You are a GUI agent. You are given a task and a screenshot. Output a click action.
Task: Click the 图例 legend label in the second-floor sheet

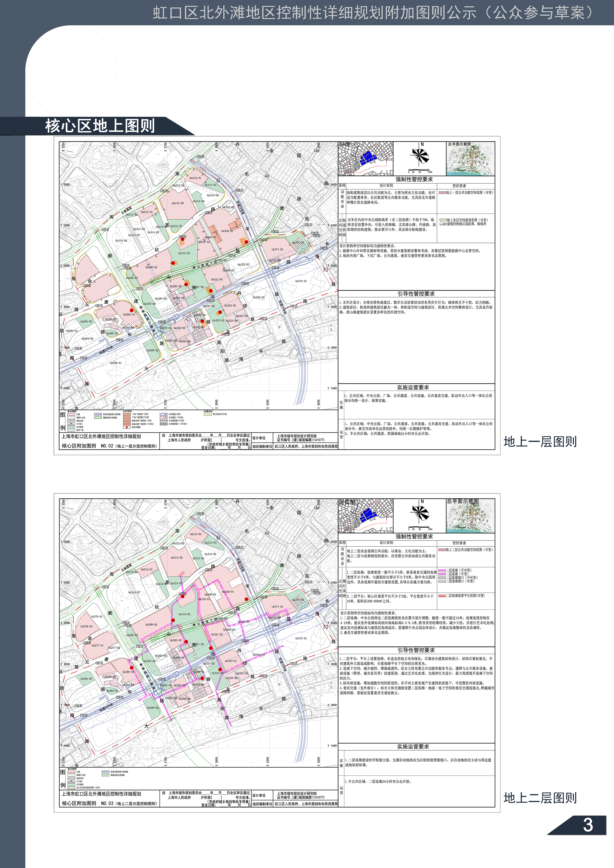[62, 778]
